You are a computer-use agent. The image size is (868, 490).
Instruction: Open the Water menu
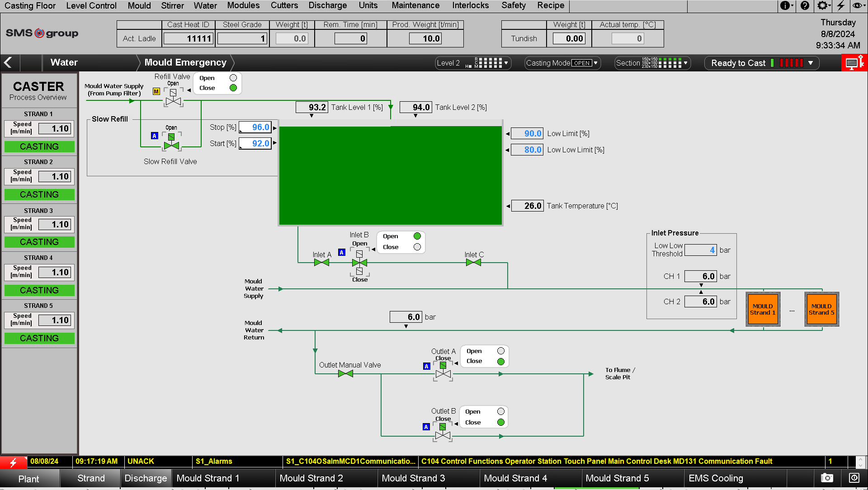[x=205, y=5]
